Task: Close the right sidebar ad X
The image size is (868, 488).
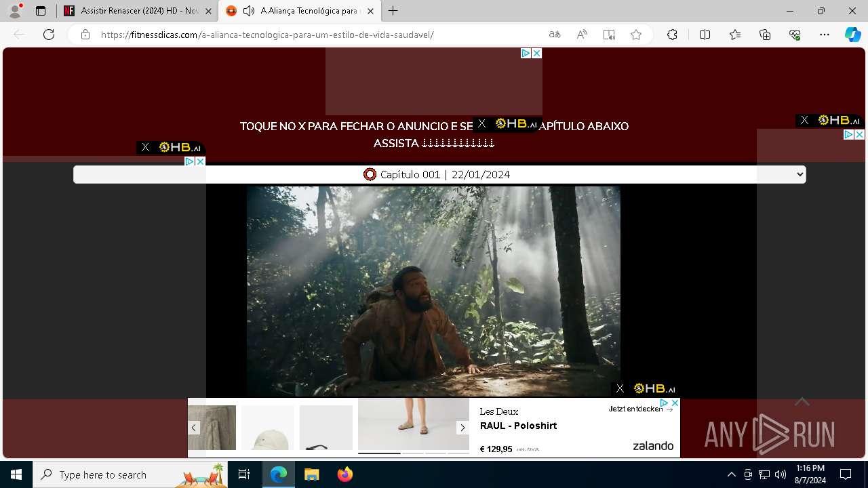Action: [x=859, y=135]
